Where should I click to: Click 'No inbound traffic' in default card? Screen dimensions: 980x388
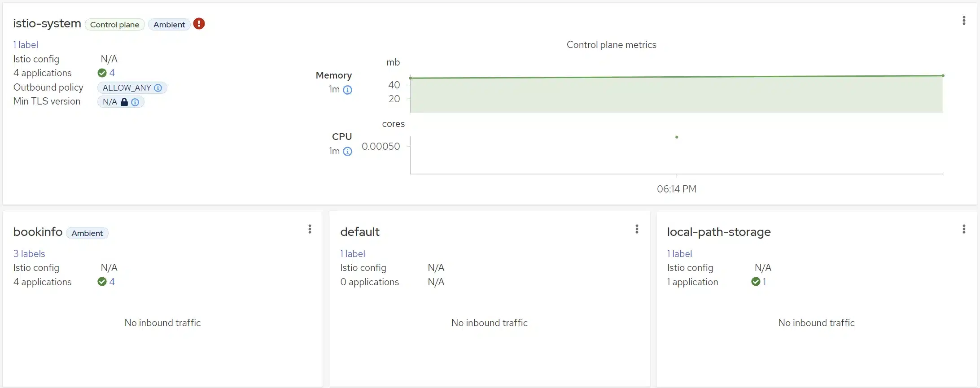pos(489,323)
